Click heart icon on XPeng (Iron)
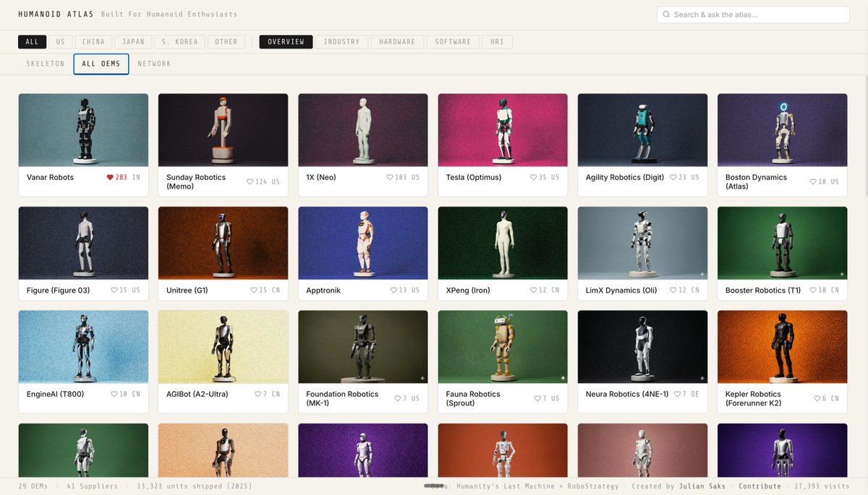The image size is (868, 495). click(x=534, y=290)
